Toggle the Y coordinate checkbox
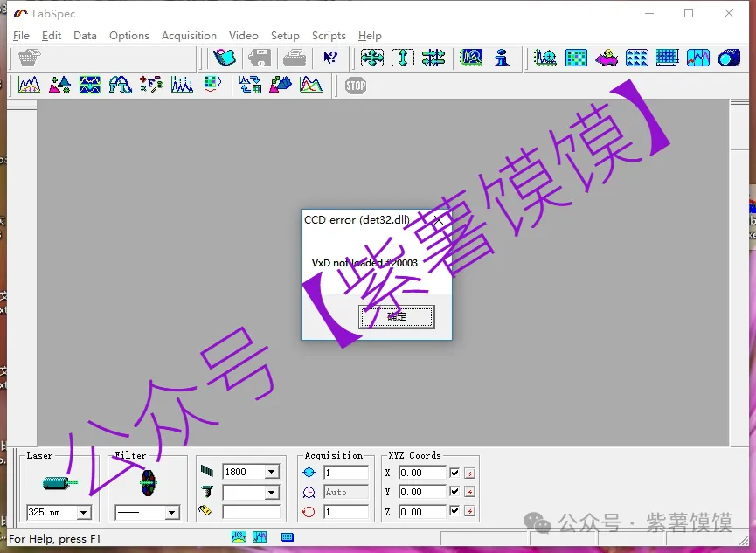Image resolution: width=756 pixels, height=553 pixels. (454, 492)
